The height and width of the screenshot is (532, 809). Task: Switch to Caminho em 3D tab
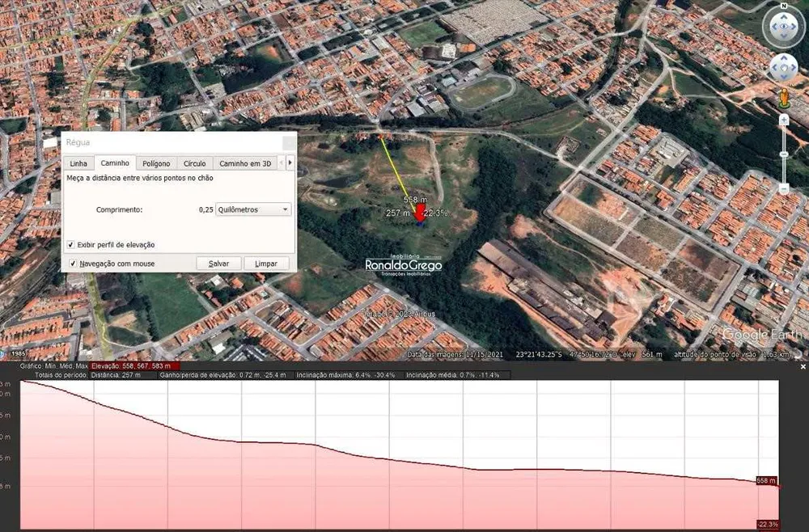click(x=245, y=163)
